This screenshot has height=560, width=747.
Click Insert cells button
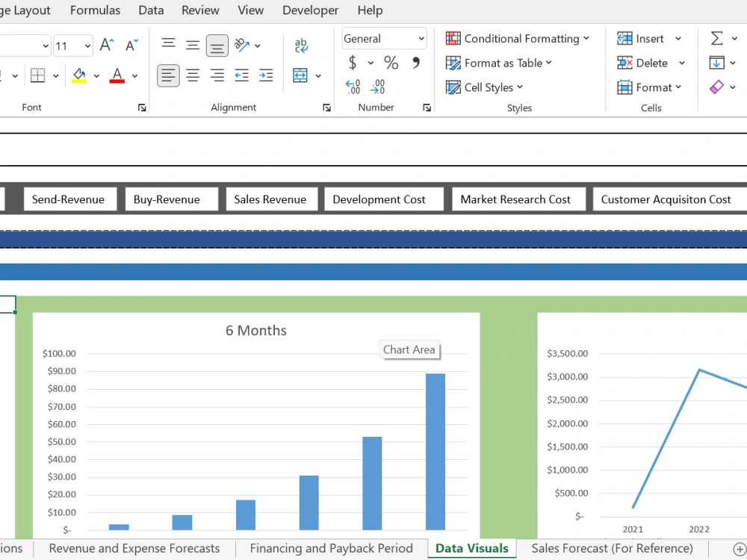(640, 39)
